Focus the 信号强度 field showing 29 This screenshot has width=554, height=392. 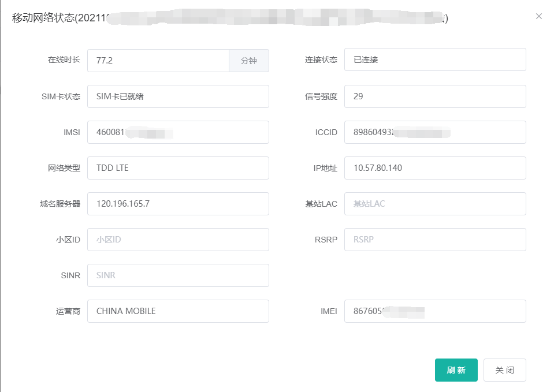[434, 96]
